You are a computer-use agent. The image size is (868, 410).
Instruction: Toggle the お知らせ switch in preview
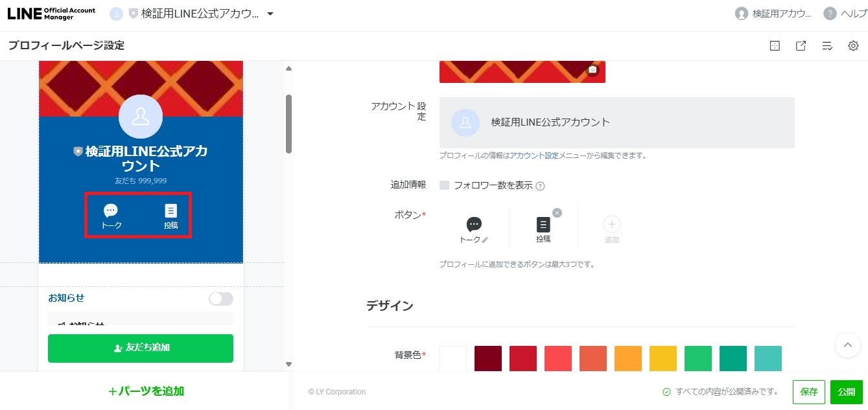[221, 299]
